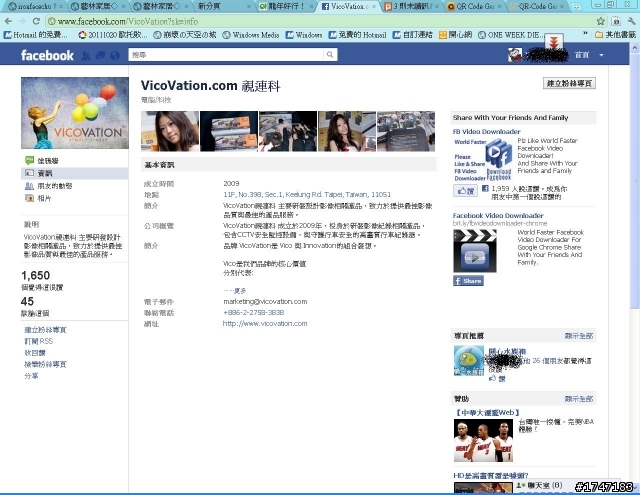The height and width of the screenshot is (495, 640).
Task: Like the recommended page via thumbs-up
Action: [x=497, y=379]
